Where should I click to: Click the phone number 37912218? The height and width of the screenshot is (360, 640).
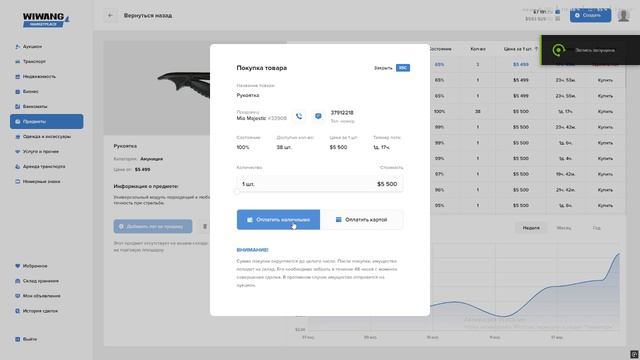[342, 113]
